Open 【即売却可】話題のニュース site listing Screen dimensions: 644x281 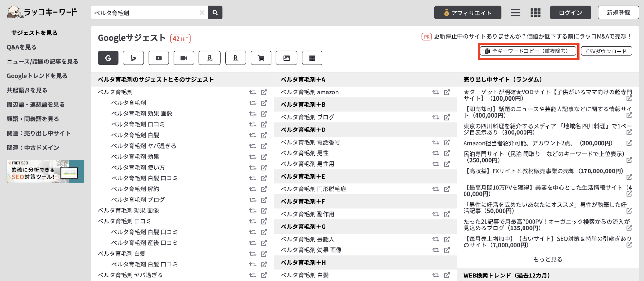tap(548, 112)
